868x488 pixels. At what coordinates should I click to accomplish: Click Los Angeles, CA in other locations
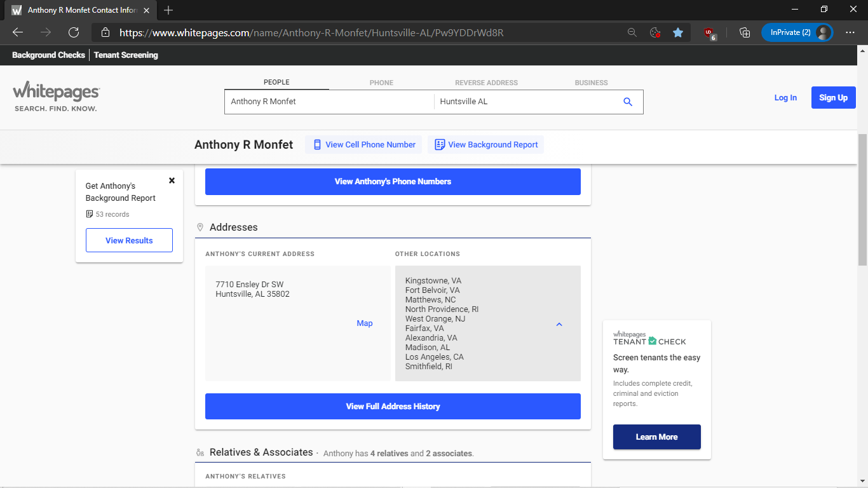435,356
